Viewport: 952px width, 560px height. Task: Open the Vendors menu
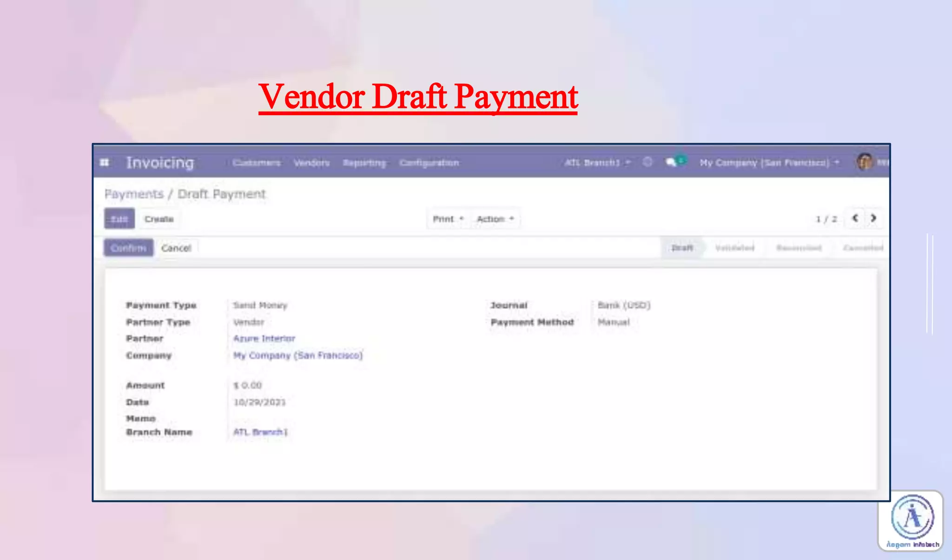311,163
